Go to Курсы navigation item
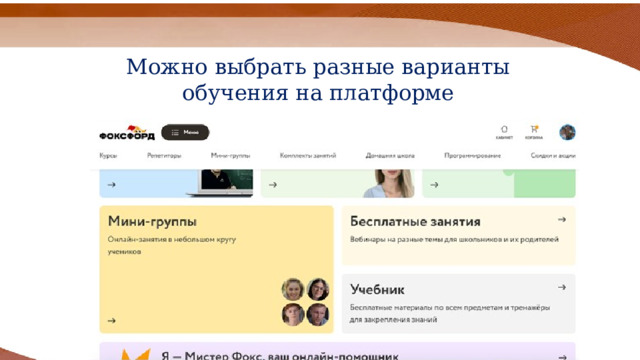The width and height of the screenshot is (640, 360). pos(108,156)
